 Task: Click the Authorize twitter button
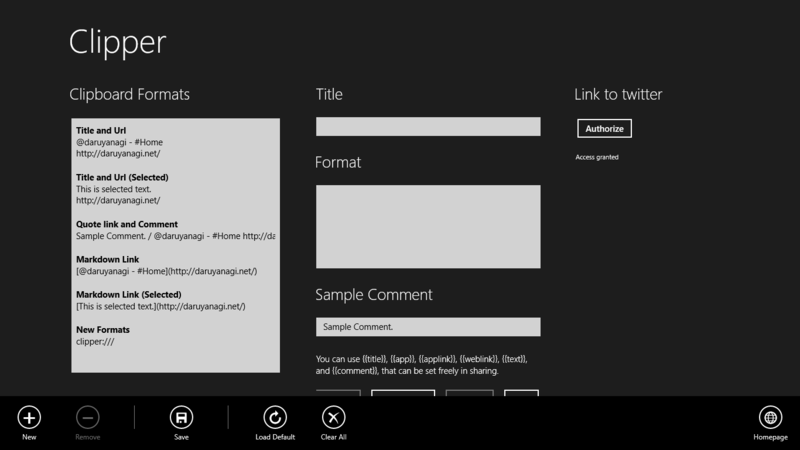pyautogui.click(x=605, y=129)
